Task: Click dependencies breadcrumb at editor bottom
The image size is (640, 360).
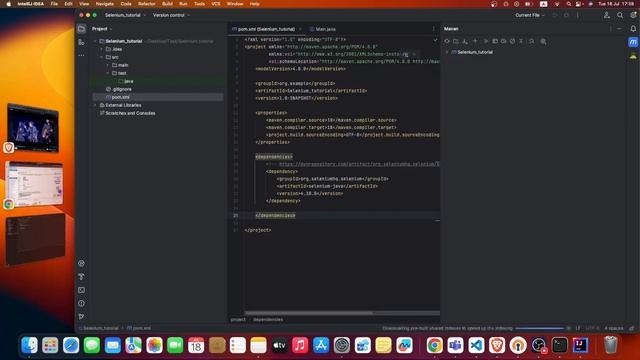Action: [x=268, y=320]
